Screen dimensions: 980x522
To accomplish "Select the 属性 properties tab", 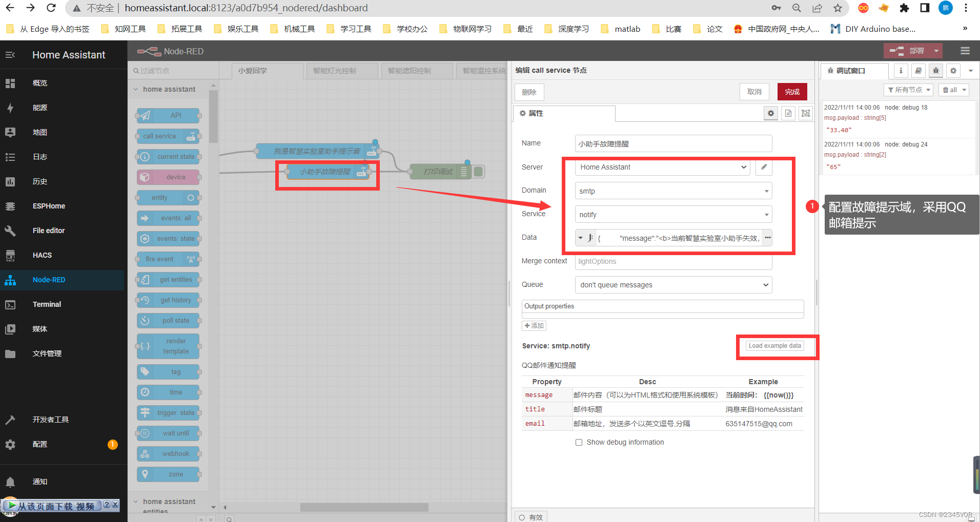I will click(x=564, y=113).
